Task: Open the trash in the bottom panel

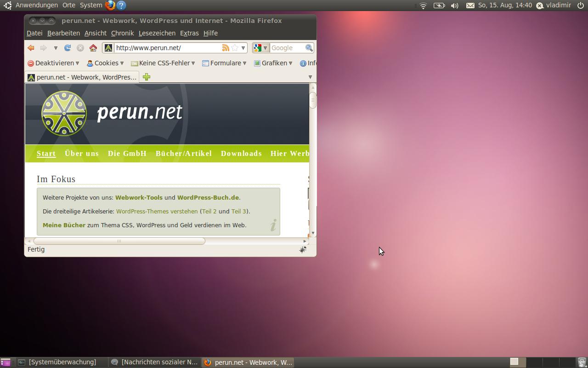Action: 582,362
